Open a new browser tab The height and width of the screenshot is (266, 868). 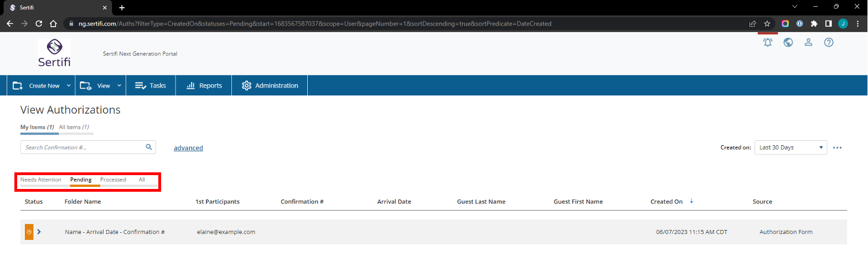122,8
